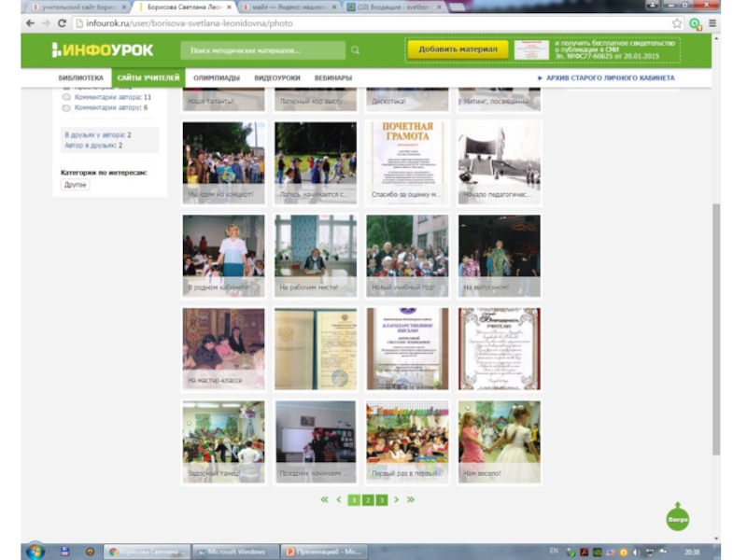Open photo В родном кабинете!
Image resolution: width=747 pixels, height=560 pixels.
pos(223,256)
